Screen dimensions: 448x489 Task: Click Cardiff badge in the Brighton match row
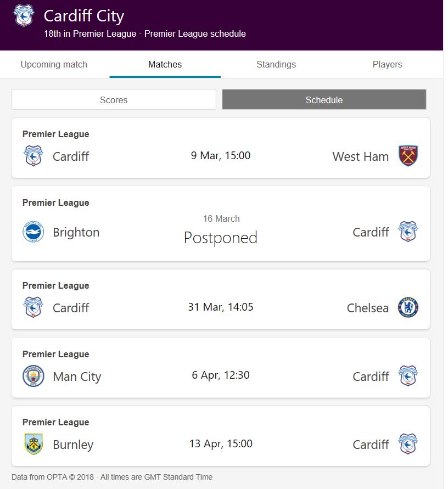click(408, 232)
